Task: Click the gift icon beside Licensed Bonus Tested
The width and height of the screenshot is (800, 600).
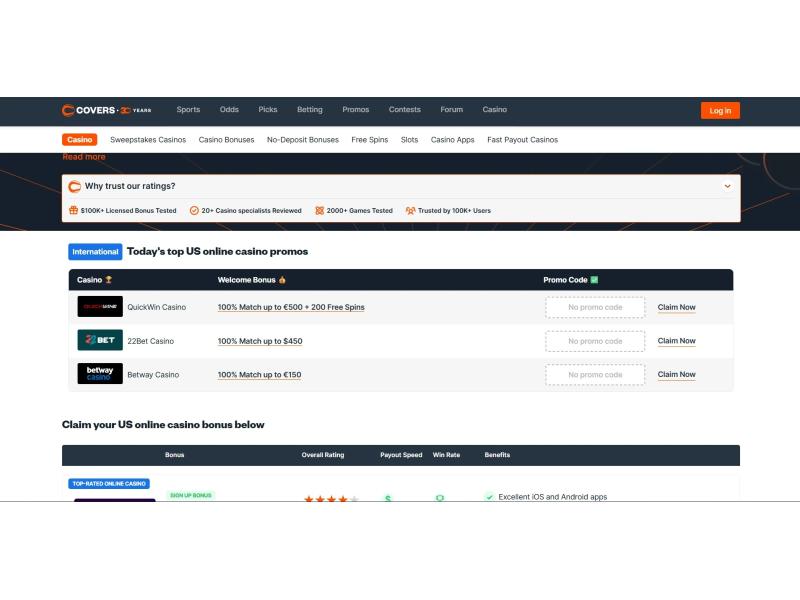Action: 73,210
